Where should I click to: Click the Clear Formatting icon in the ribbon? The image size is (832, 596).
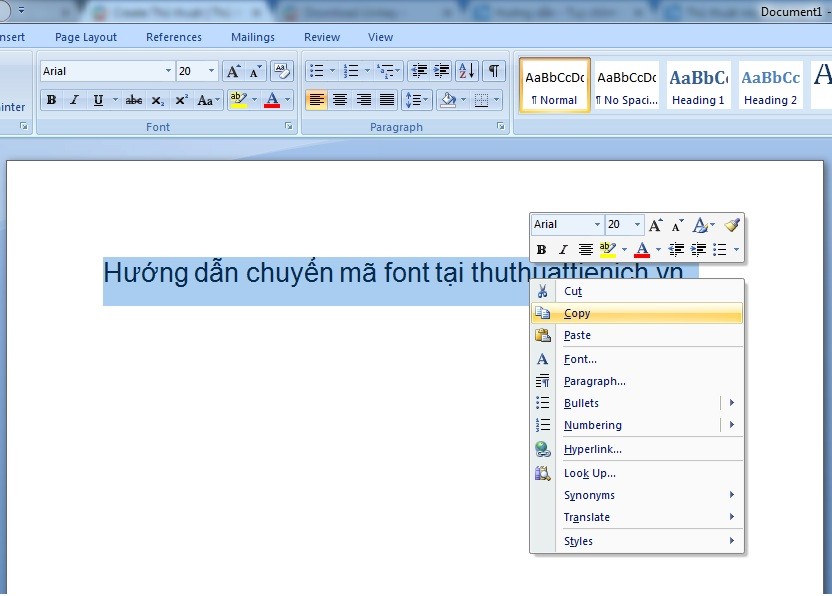[282, 71]
